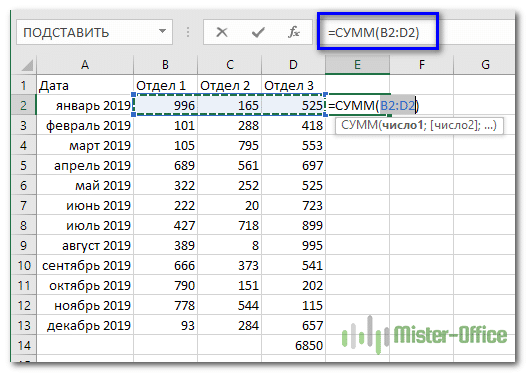
Task: Select column D header
Action: click(293, 65)
